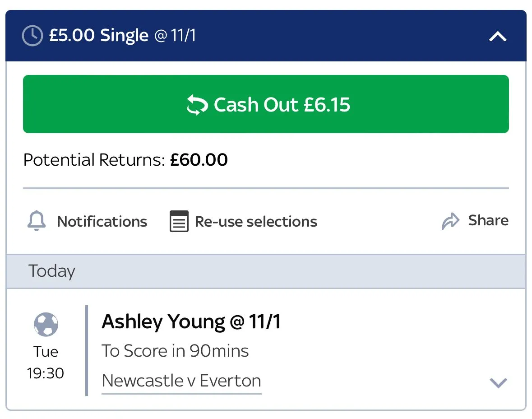Open the Newcastle v Everton match link
The height and width of the screenshot is (419, 532).
tap(181, 381)
